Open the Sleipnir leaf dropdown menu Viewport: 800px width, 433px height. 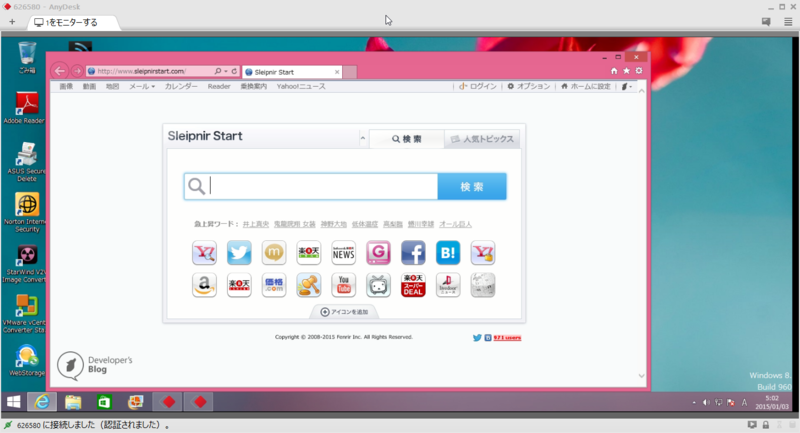click(627, 87)
